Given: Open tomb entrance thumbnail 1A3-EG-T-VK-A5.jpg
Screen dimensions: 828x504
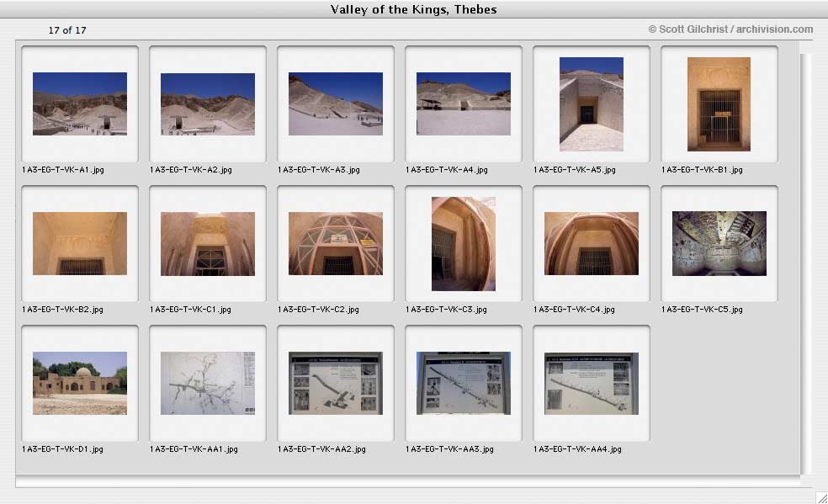Looking at the screenshot, I should click(592, 104).
